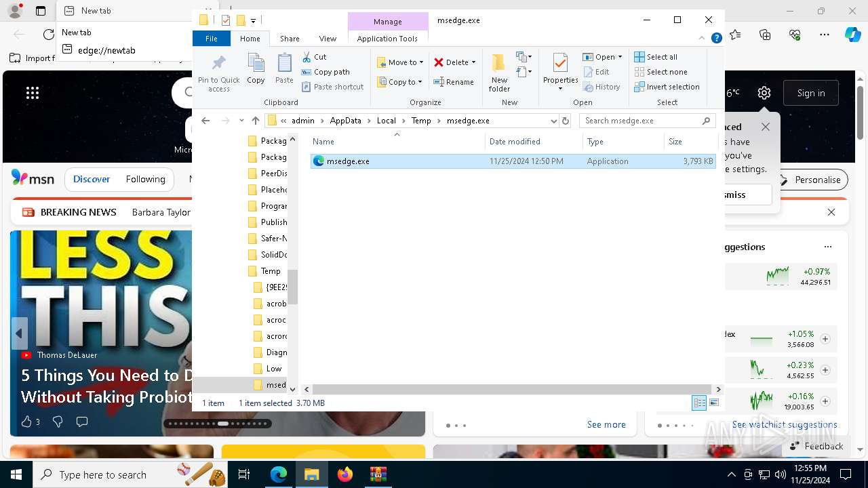The image size is (868, 488).
Task: Switch to the Home ribbon tab
Action: click(x=250, y=39)
